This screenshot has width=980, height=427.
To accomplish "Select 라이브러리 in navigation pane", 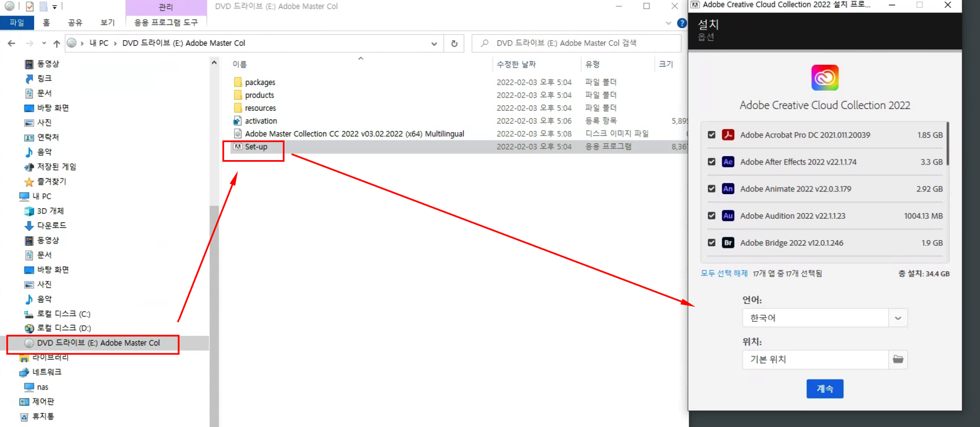I will 50,357.
